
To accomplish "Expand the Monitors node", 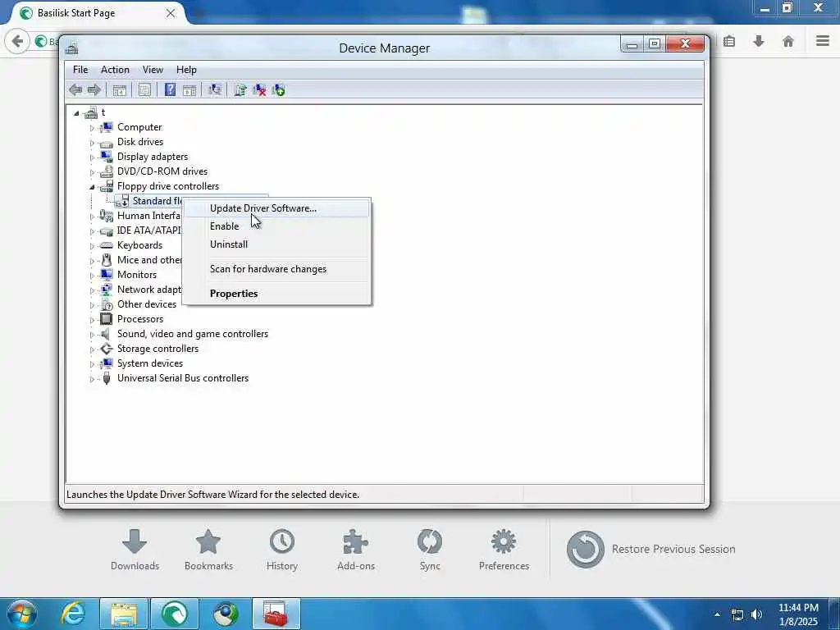I will (92, 276).
